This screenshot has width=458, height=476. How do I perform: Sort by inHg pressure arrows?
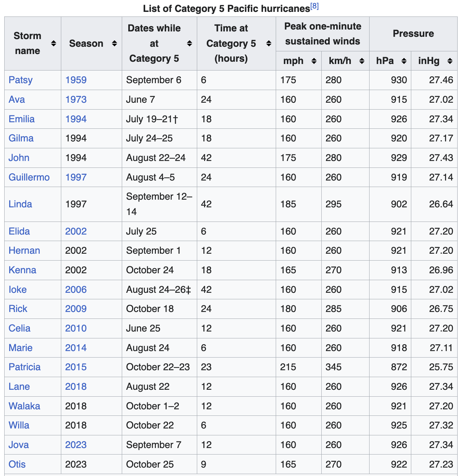click(450, 61)
